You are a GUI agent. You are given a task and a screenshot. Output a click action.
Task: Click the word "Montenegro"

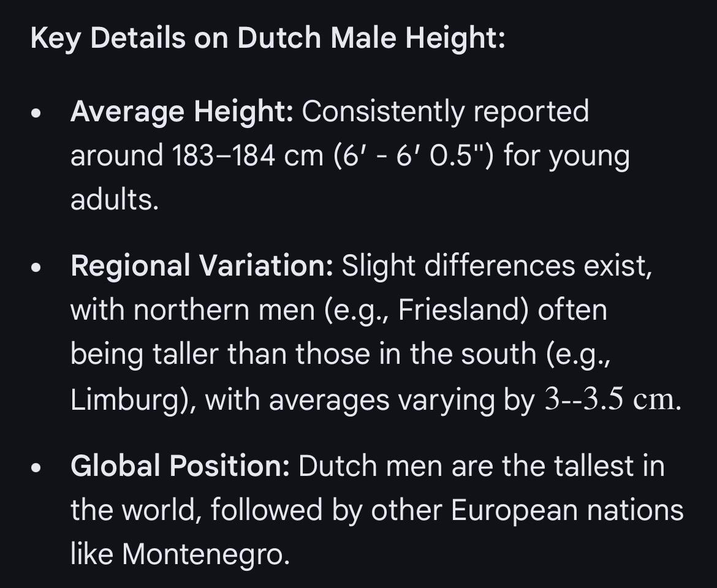tap(204, 554)
